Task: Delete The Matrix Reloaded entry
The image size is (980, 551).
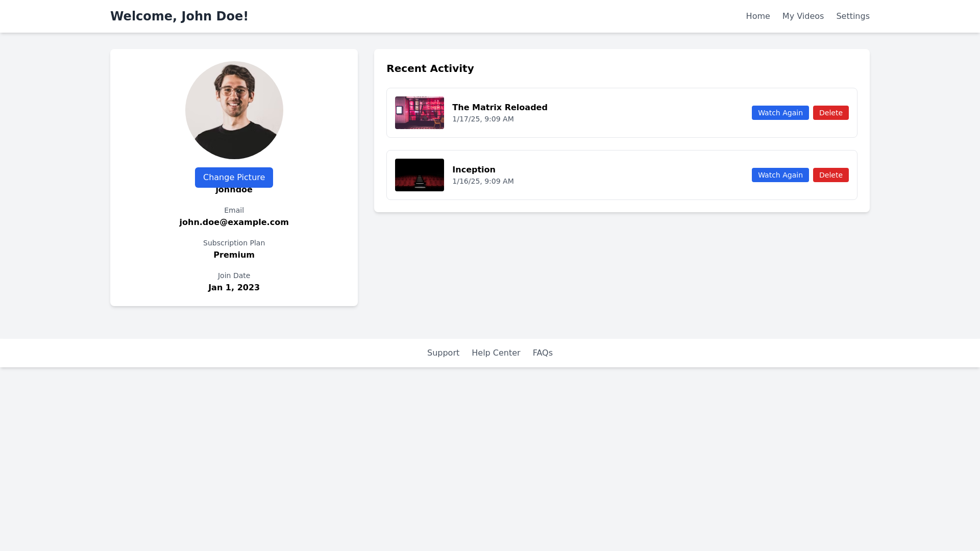Action: point(830,113)
